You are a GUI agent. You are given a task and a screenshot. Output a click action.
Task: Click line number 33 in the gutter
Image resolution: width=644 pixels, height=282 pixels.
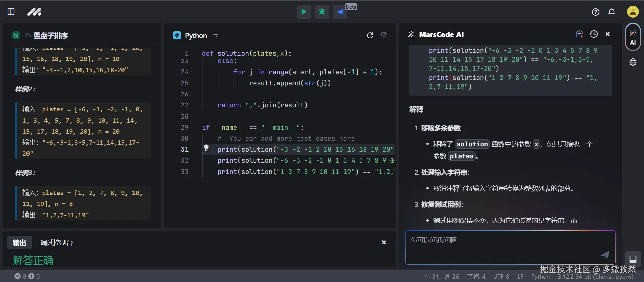[185, 172]
